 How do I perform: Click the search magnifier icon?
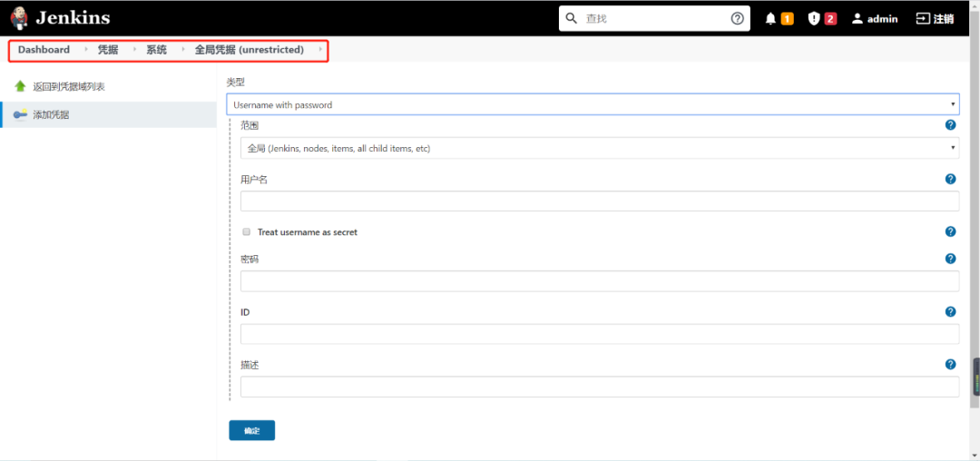pyautogui.click(x=571, y=18)
